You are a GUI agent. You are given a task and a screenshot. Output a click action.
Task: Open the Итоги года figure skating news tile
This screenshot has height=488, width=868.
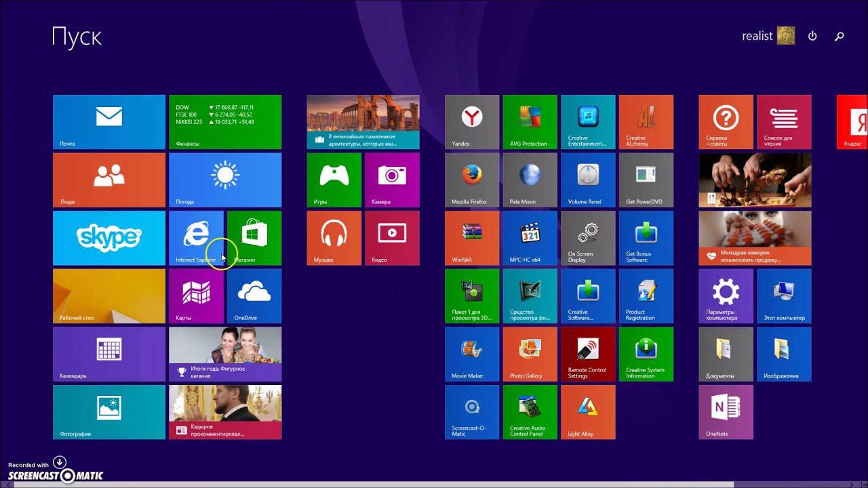[x=225, y=354]
